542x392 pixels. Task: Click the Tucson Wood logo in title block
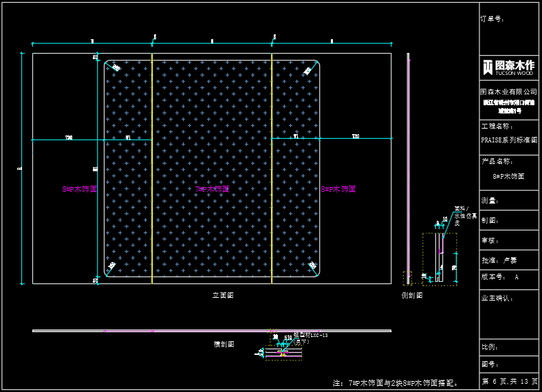point(508,67)
